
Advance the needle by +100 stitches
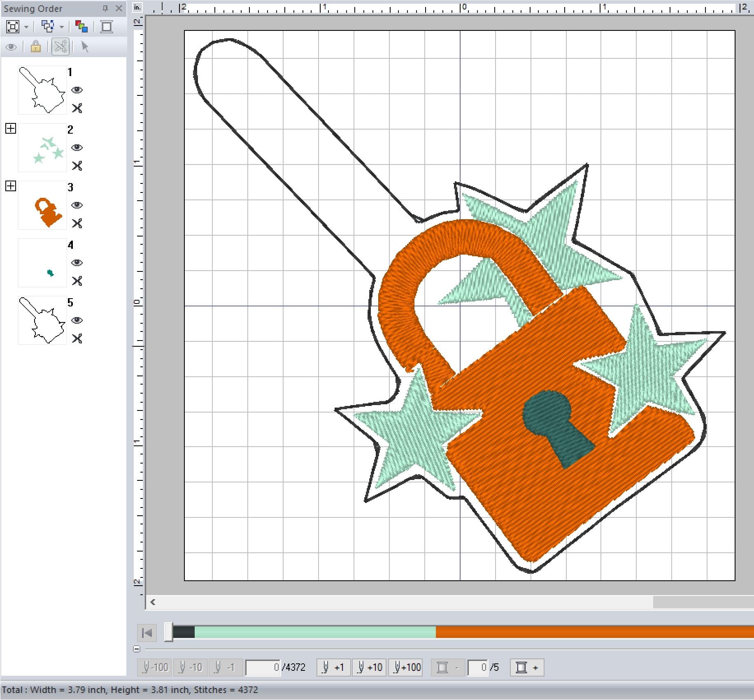[x=407, y=667]
